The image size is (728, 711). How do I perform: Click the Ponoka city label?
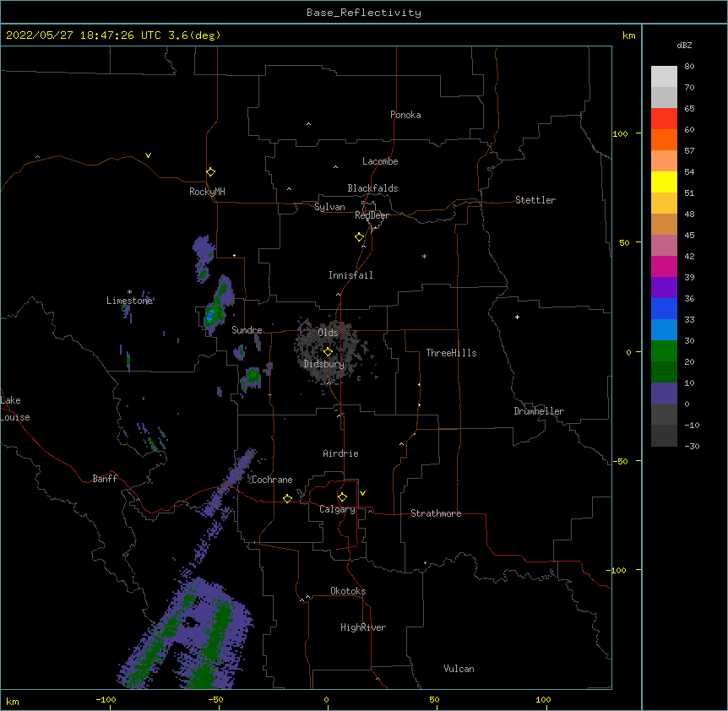coord(405,115)
